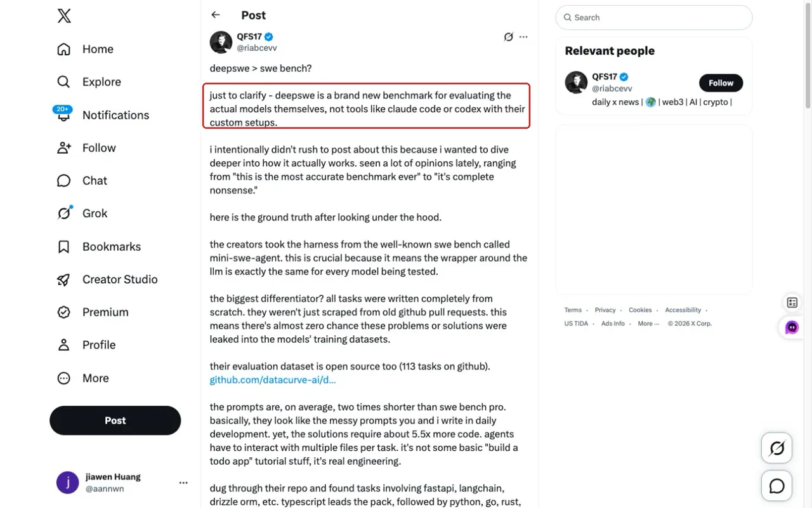Go back using the arrow icon
812x508 pixels.
(x=216, y=15)
